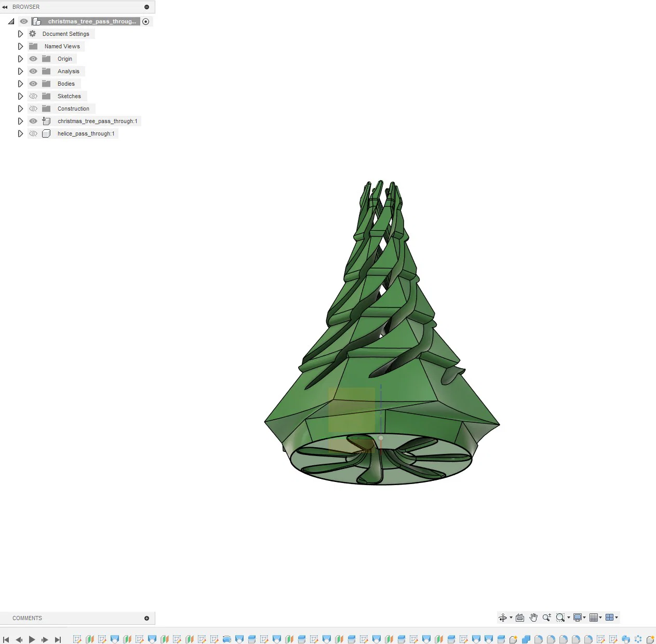This screenshot has width=656, height=644.
Task: Select the Zoom magnifier tool
Action: pyautogui.click(x=547, y=618)
